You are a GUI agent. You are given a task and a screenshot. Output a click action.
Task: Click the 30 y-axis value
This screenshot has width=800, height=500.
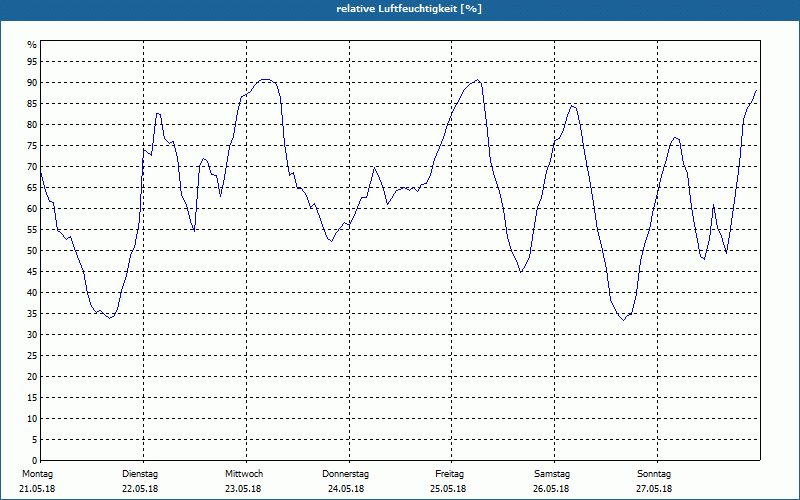point(32,334)
